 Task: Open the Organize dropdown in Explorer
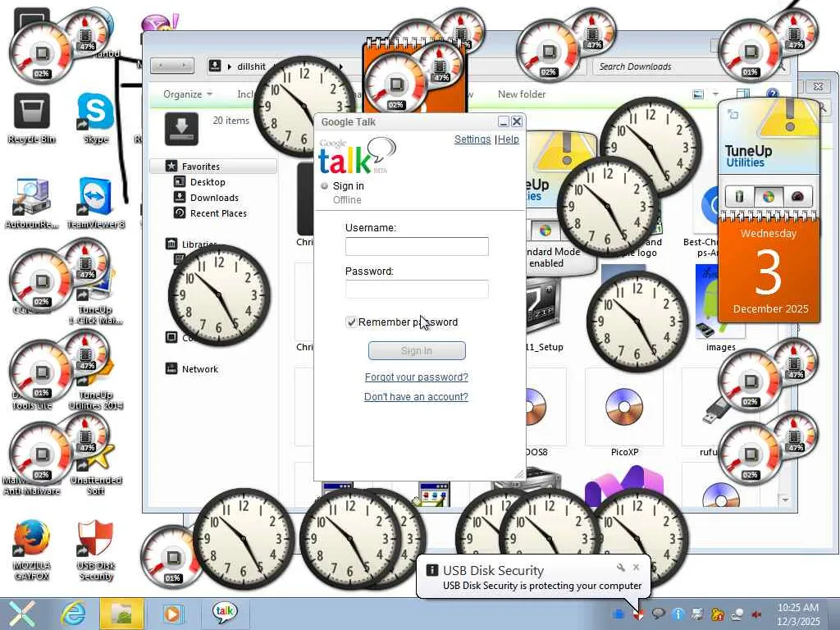tap(188, 94)
